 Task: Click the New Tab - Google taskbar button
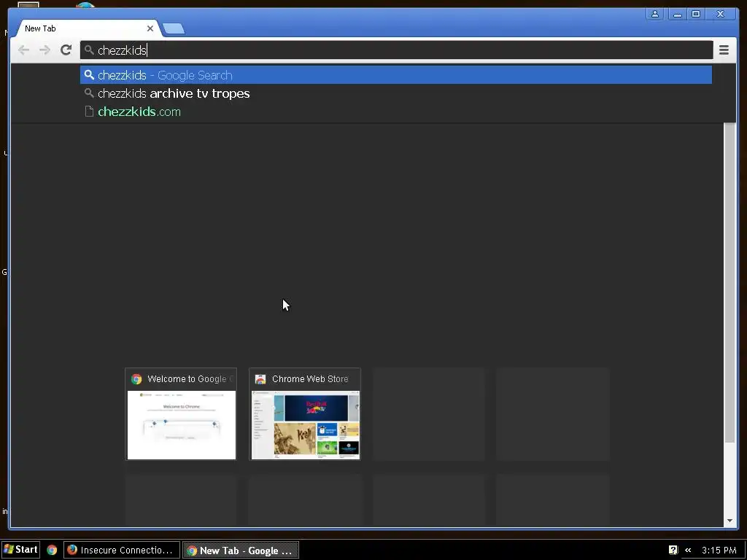pos(241,550)
